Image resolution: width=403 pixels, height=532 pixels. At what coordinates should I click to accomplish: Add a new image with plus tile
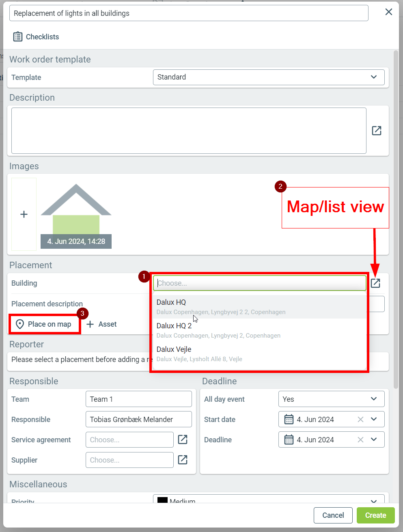click(x=24, y=214)
